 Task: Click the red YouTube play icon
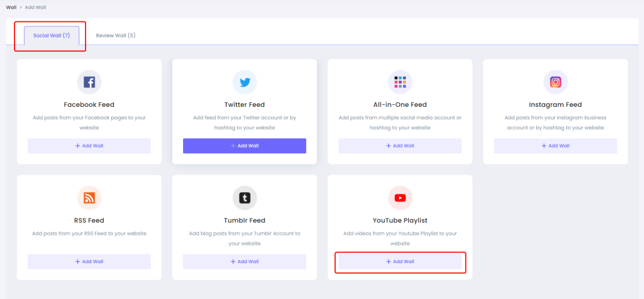400,198
